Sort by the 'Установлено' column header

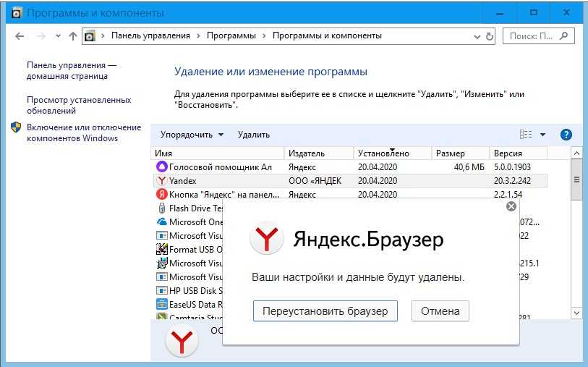[393, 153]
